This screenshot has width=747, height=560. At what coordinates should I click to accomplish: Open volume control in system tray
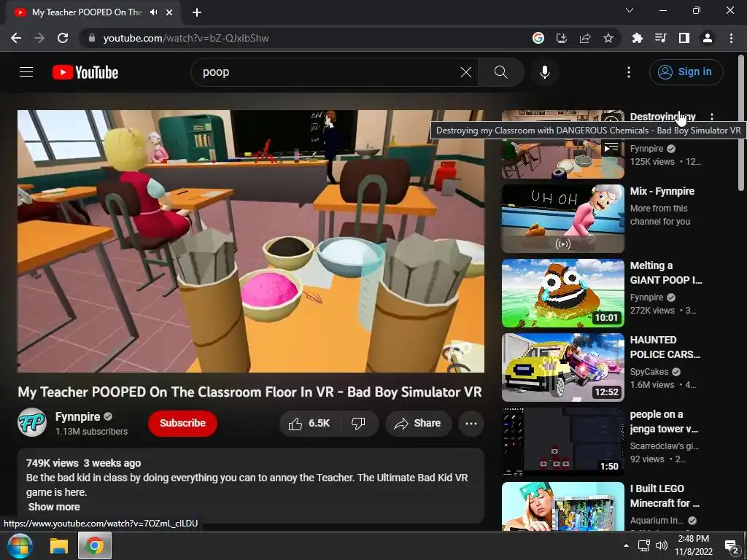(661, 545)
